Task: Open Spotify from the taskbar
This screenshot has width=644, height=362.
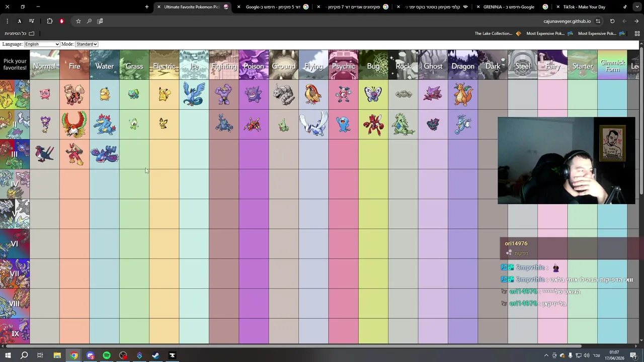Action: pyautogui.click(x=107, y=355)
